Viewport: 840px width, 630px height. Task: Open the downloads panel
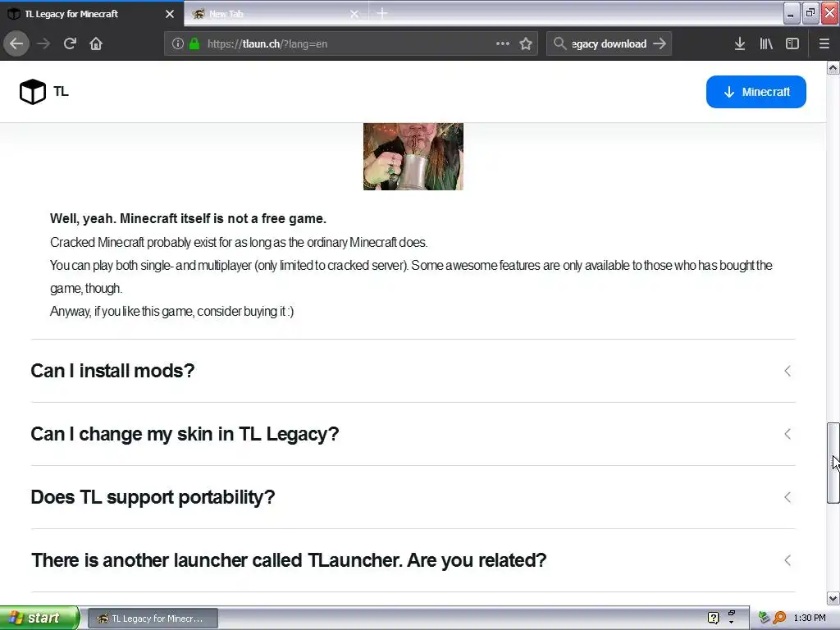[x=740, y=44]
